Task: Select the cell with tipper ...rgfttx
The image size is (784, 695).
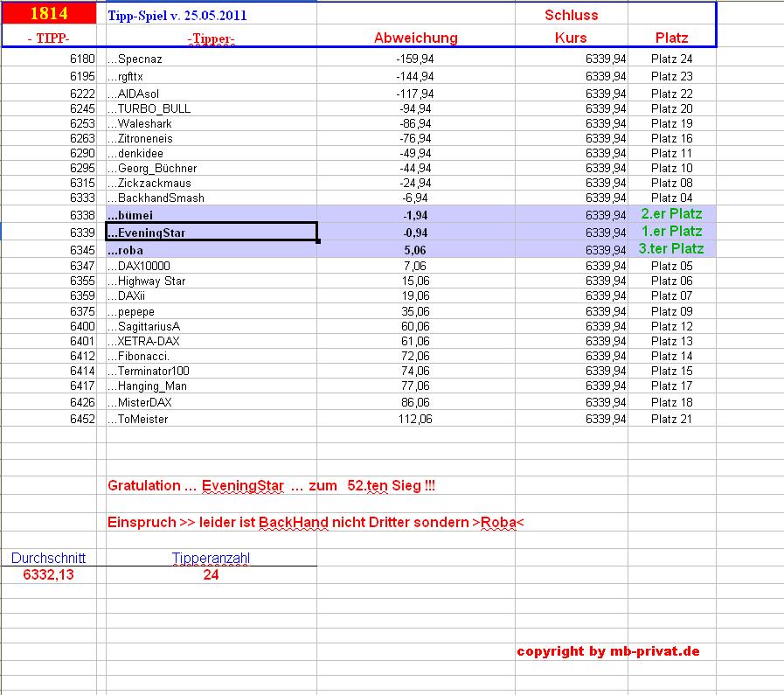Action: click(x=211, y=77)
